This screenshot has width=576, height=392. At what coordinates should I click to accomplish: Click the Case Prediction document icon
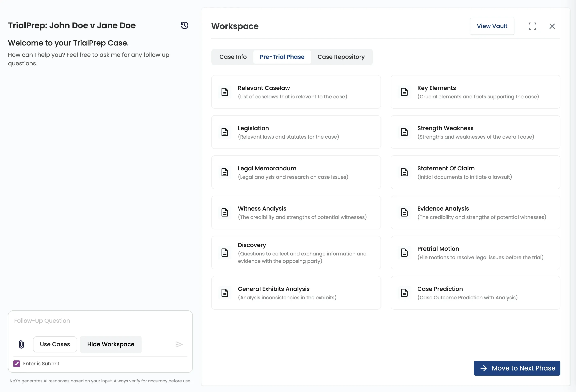pos(404,293)
